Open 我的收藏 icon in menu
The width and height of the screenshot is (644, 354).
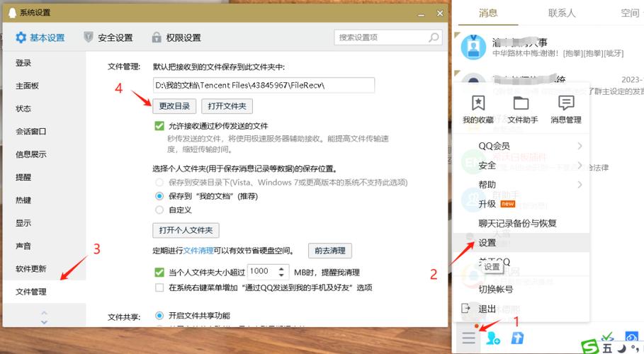tap(478, 103)
